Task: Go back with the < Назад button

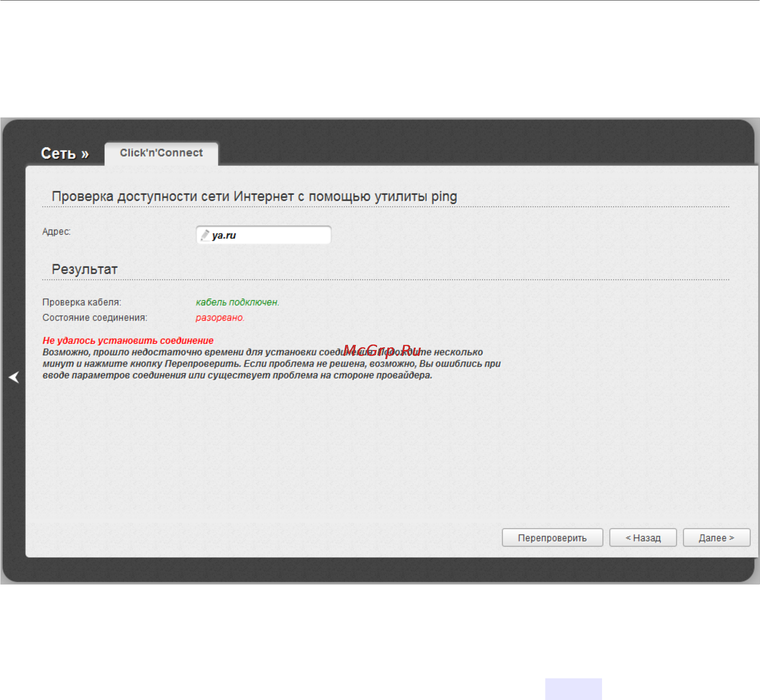Action: [x=643, y=538]
